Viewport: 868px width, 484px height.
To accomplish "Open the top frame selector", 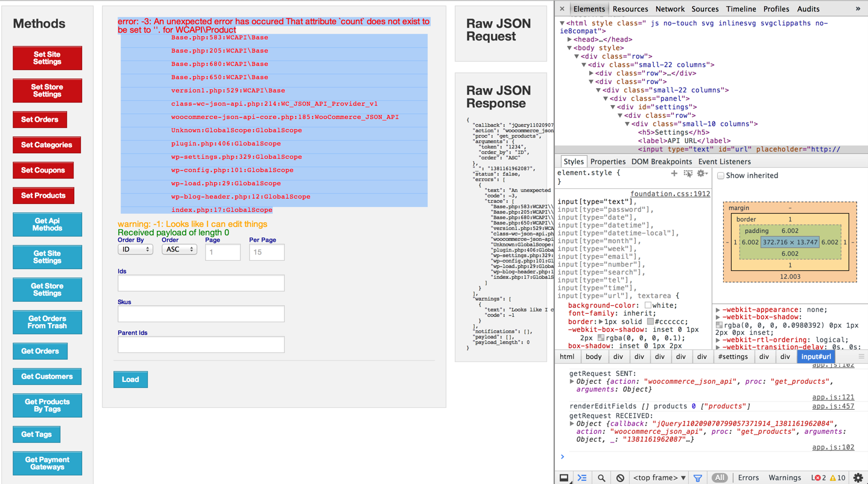I will [659, 478].
